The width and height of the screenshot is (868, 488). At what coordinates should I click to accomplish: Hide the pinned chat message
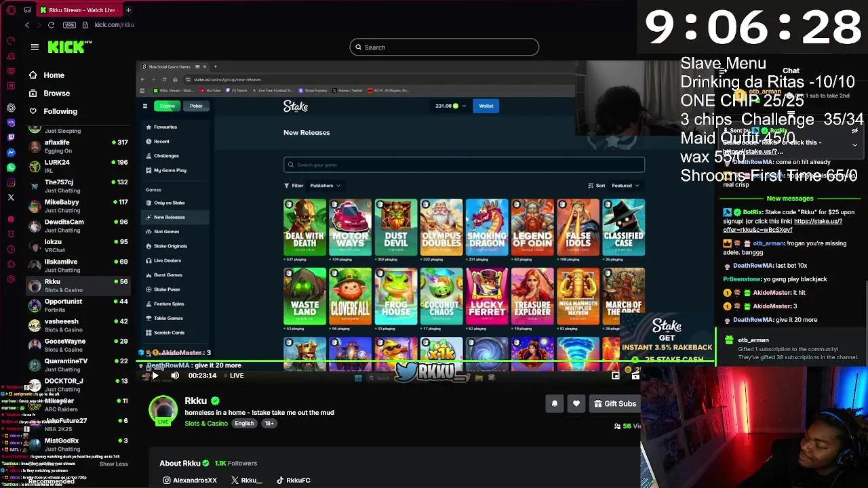coord(854,131)
